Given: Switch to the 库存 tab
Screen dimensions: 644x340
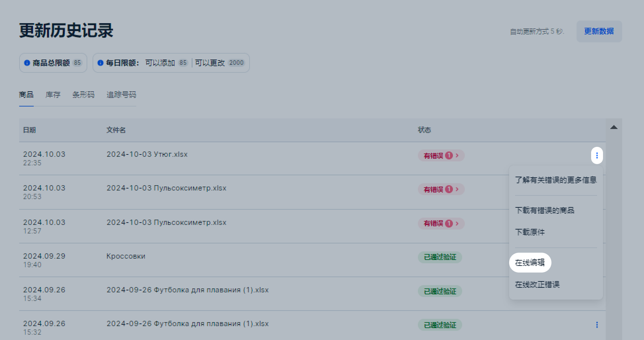Looking at the screenshot, I should pos(53,95).
